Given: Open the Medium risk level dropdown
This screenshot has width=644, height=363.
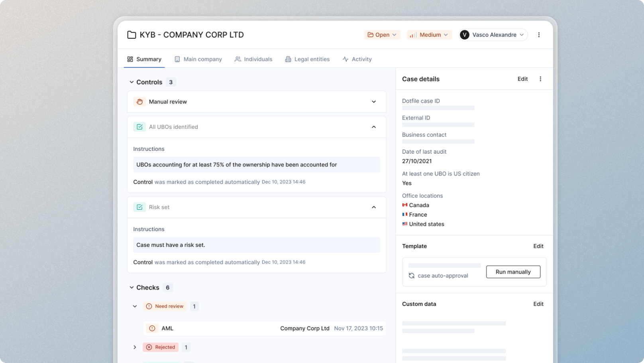Looking at the screenshot, I should point(429,35).
